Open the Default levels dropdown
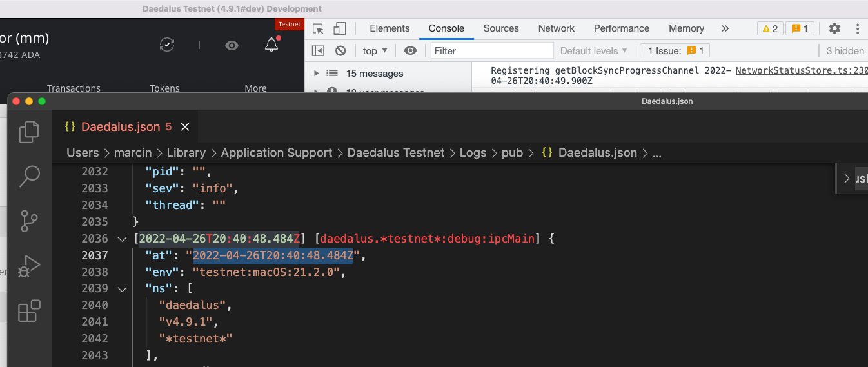Viewport: 868px width, 367px height. coord(594,50)
